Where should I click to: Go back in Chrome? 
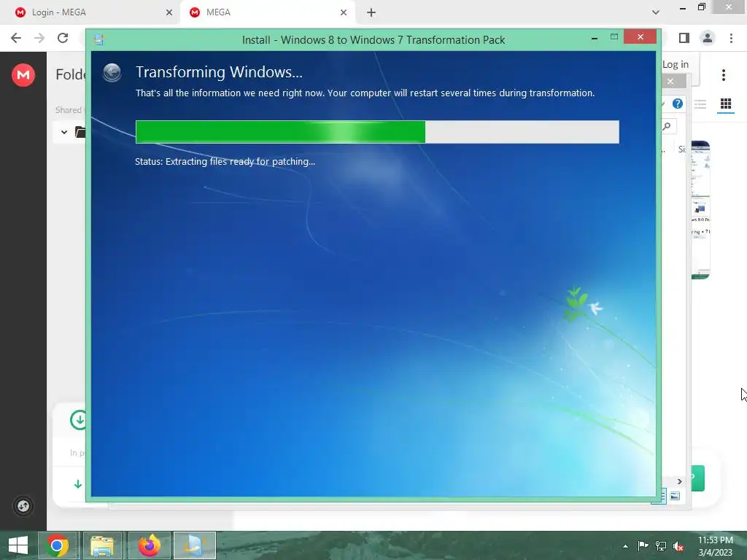point(16,38)
